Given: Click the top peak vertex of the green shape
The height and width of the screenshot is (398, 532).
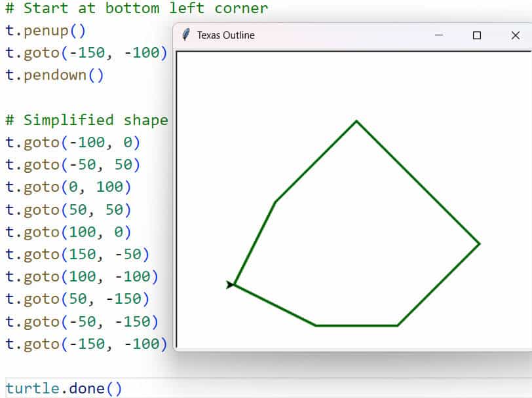Looking at the screenshot, I should pos(356,121).
